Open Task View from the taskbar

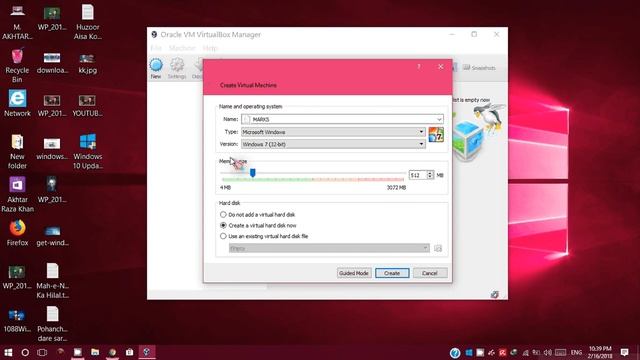(x=42, y=352)
